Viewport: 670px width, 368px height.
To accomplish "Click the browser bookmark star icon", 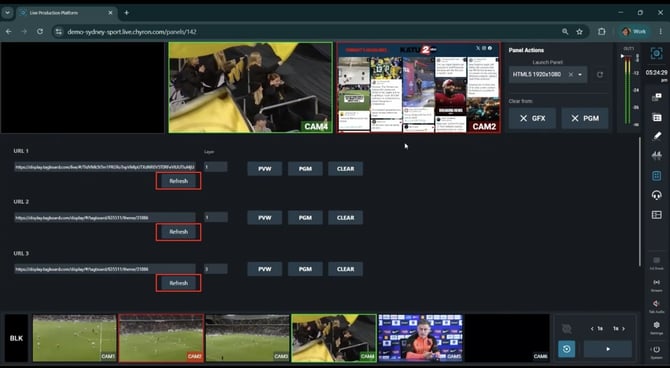I will pyautogui.click(x=579, y=32).
